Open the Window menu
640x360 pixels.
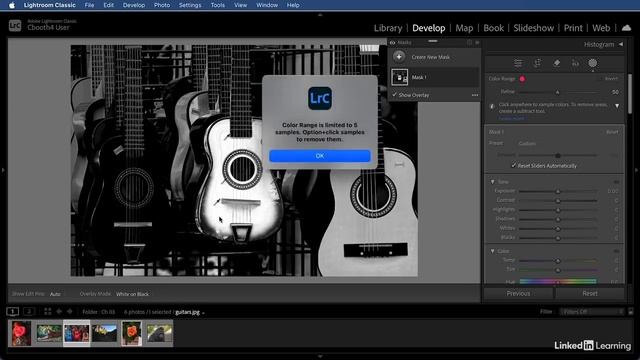point(267,5)
